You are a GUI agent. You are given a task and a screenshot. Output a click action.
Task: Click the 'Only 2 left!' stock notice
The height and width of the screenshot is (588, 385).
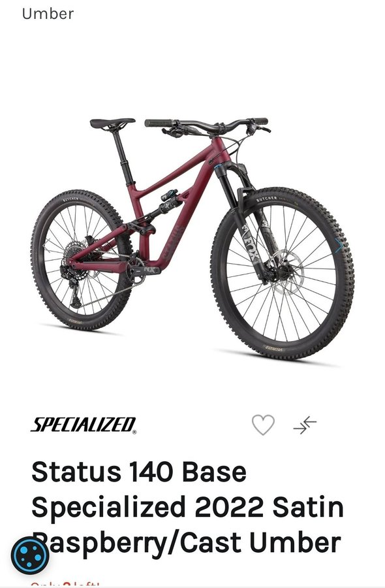[x=65, y=585]
